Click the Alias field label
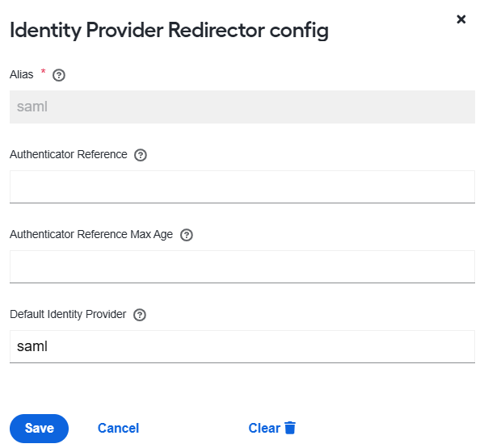The image size is (484, 448). point(21,74)
